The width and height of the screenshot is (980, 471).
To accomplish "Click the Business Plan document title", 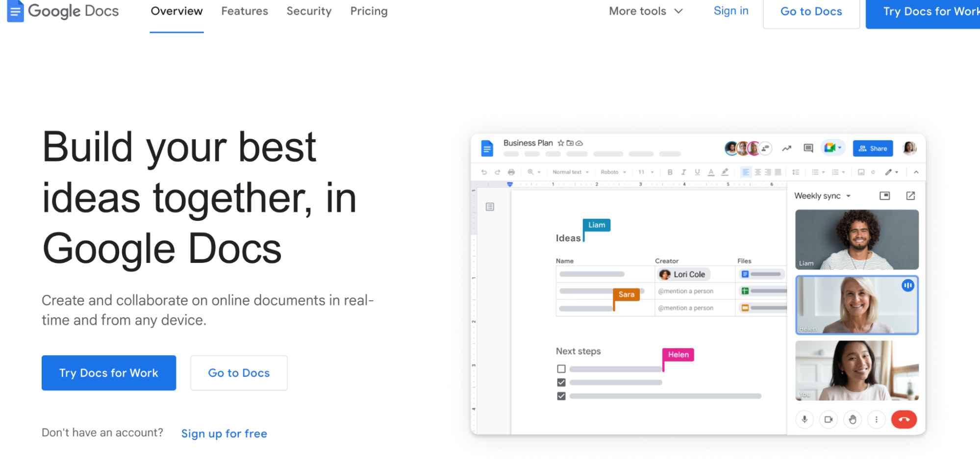I will point(528,143).
